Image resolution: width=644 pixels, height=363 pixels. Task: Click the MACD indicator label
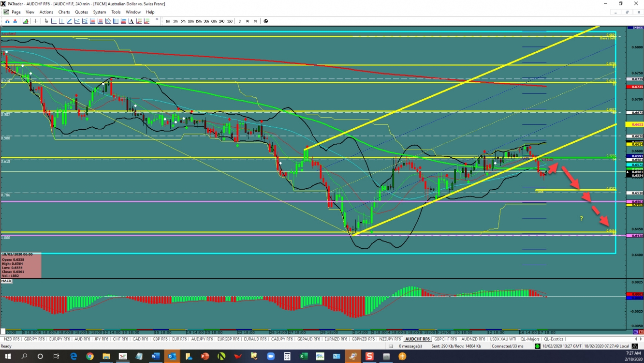pyautogui.click(x=6, y=281)
